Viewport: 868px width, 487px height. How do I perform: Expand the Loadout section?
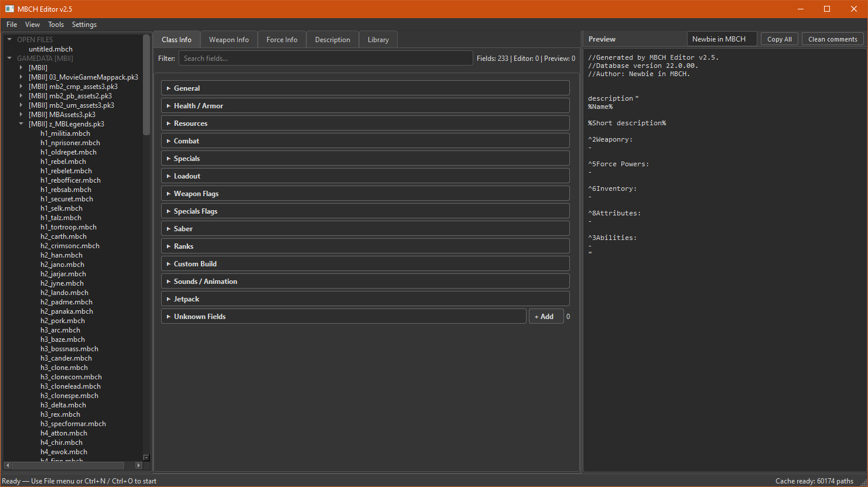pos(365,176)
